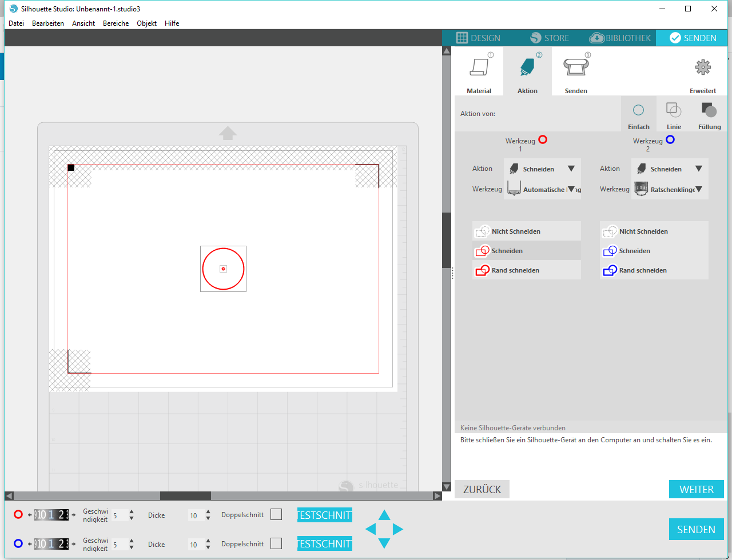The height and width of the screenshot is (560, 732).
Task: Adjust the red tool blade depth dial
Action: tap(53, 514)
